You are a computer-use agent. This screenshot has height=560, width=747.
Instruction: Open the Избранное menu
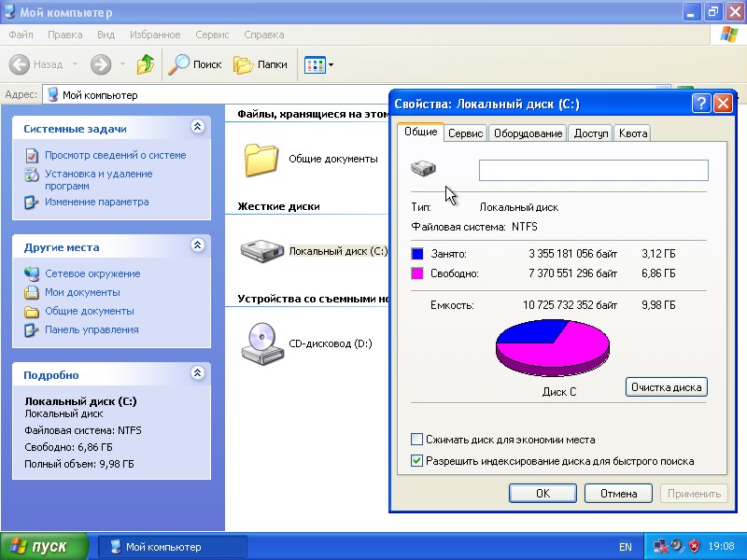(155, 35)
